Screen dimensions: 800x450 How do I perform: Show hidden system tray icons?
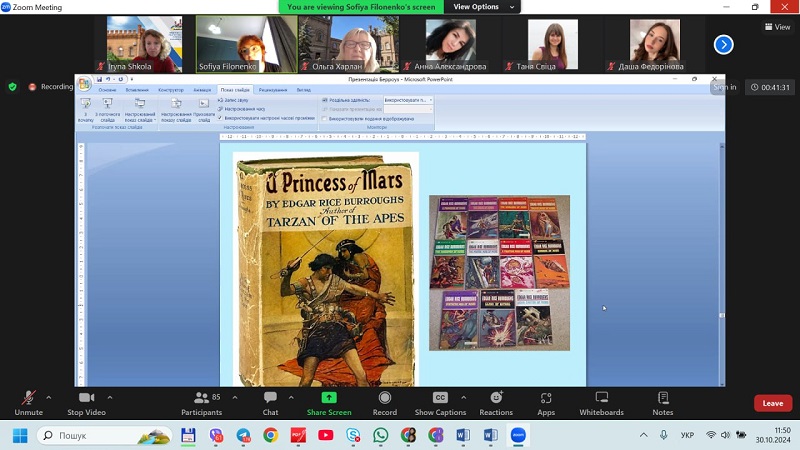pyautogui.click(x=643, y=435)
